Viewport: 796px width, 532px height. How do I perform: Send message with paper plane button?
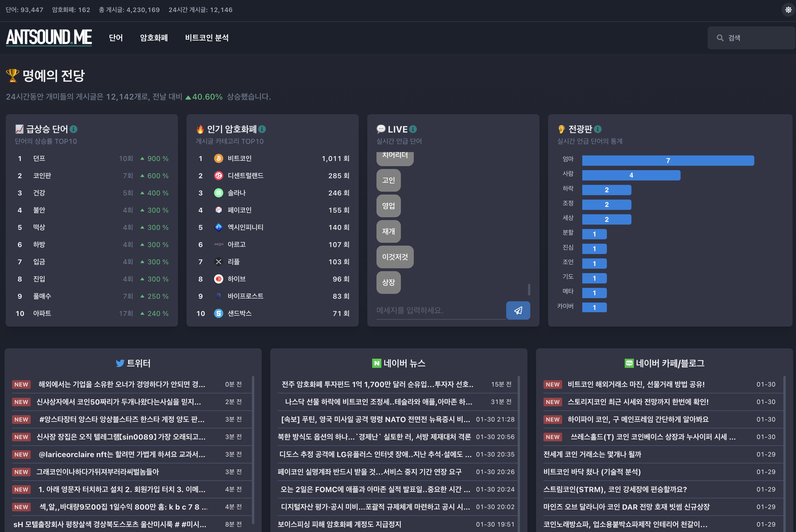(x=518, y=310)
